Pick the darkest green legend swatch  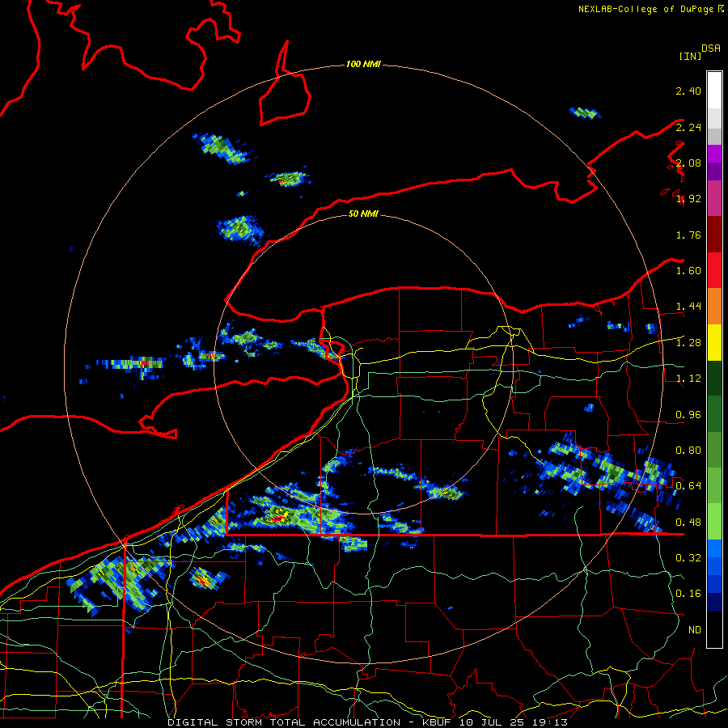(x=714, y=378)
